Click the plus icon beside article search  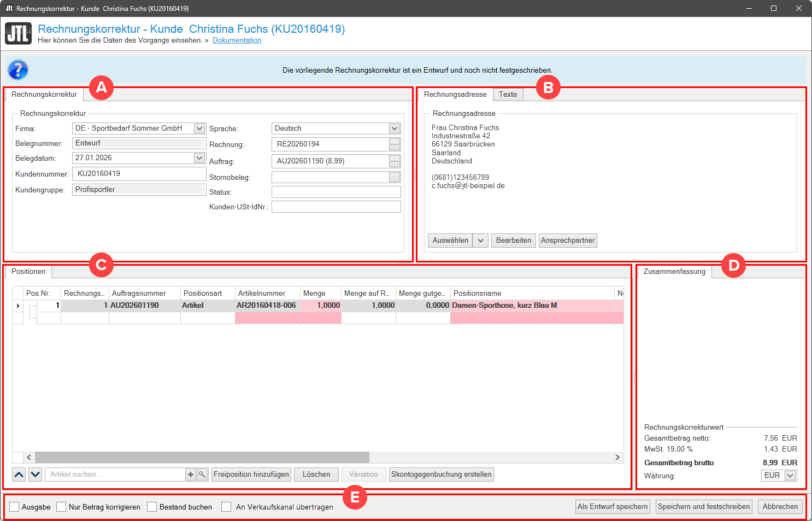coord(191,475)
